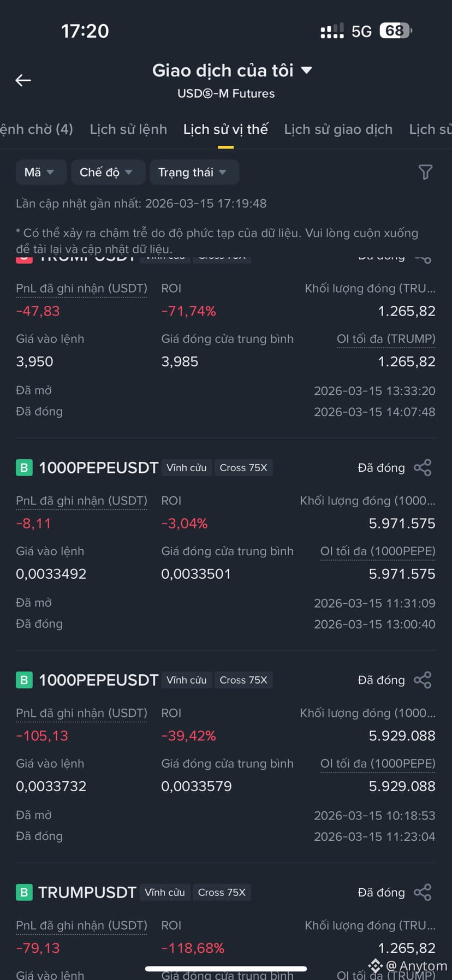Viewport: 452px width, 980px height.
Task: Share the bottom TRUMPUSDT position
Action: coord(423,892)
